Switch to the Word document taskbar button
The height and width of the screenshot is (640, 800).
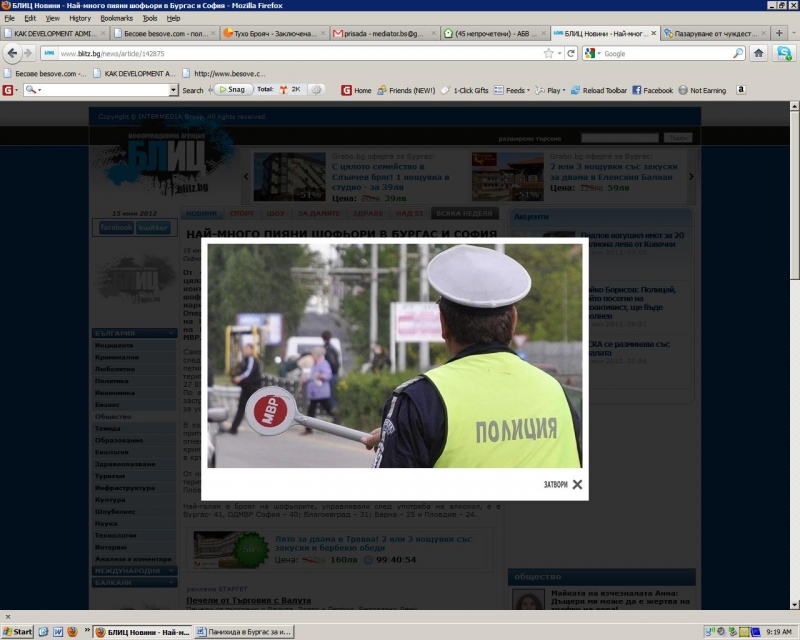(245, 632)
